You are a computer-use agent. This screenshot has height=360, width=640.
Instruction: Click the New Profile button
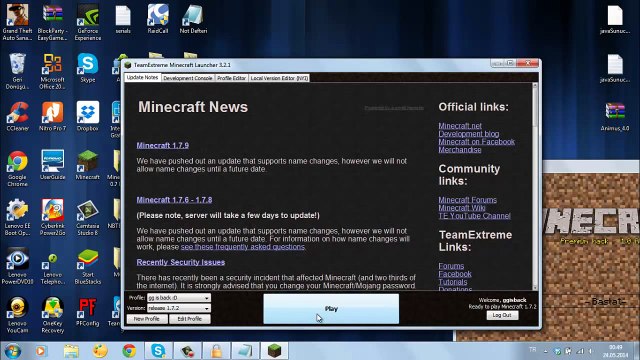147,319
